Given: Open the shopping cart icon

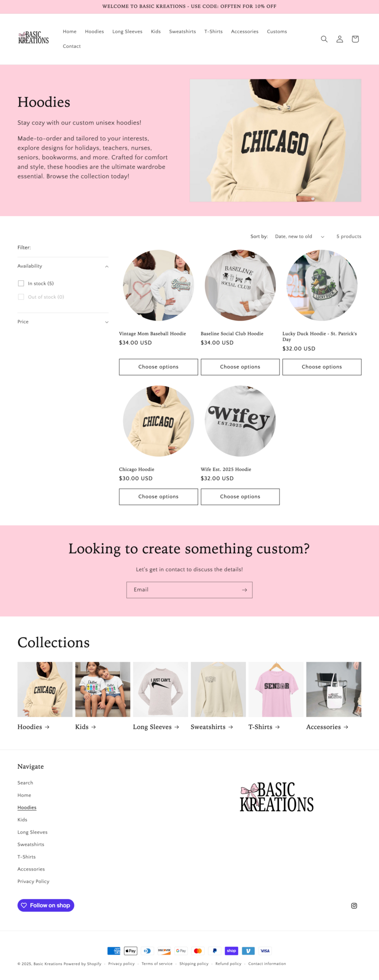Looking at the screenshot, I should point(355,39).
